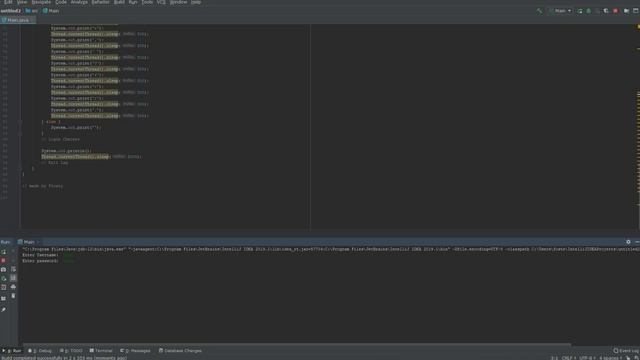Open the Debug tool window button
This screenshot has width=640, height=360.
40,351
